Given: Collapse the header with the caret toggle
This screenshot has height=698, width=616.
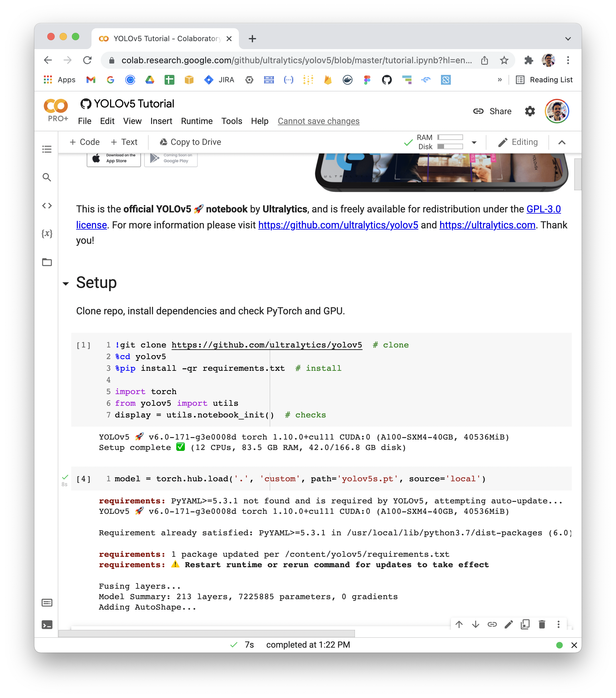Looking at the screenshot, I should tap(562, 142).
